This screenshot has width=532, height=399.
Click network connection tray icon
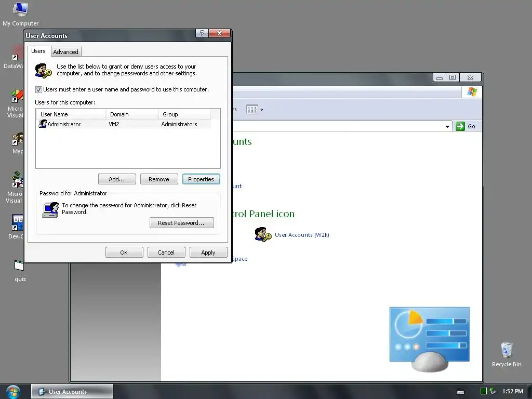tap(493, 391)
